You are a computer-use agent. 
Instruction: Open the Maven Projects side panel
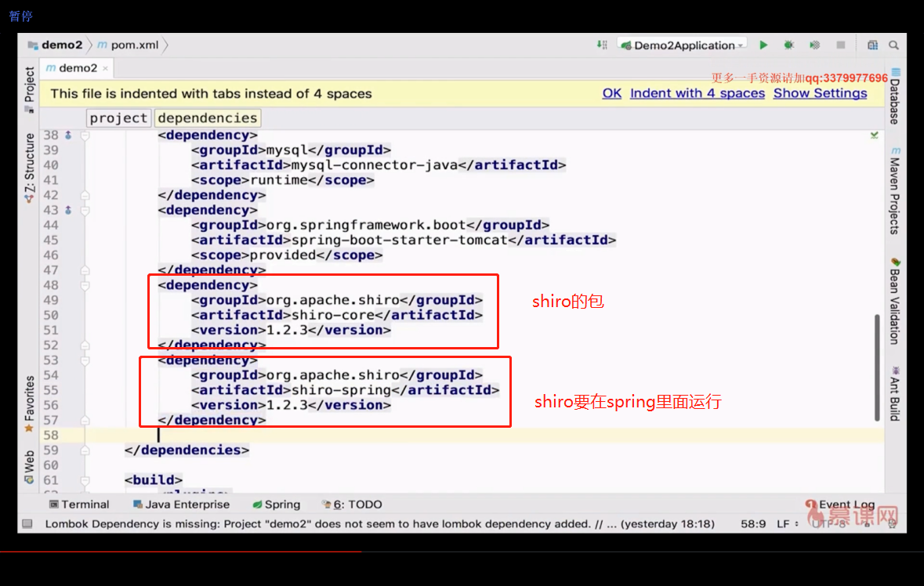point(895,191)
